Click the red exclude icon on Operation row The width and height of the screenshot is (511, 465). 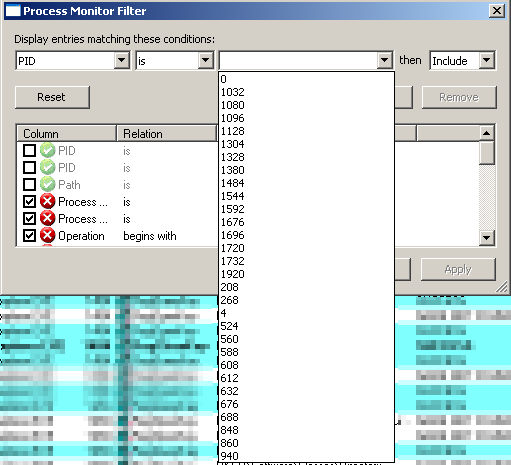(48, 235)
